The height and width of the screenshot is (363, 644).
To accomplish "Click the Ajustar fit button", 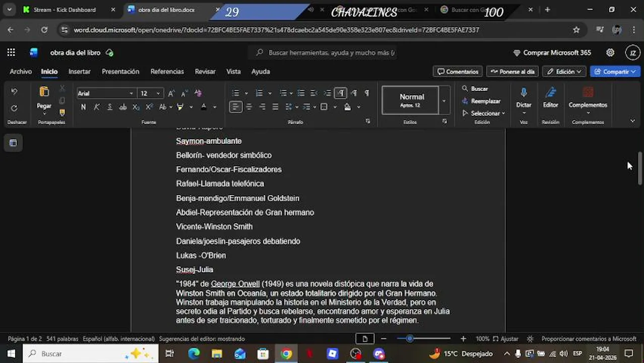I will point(505,339).
